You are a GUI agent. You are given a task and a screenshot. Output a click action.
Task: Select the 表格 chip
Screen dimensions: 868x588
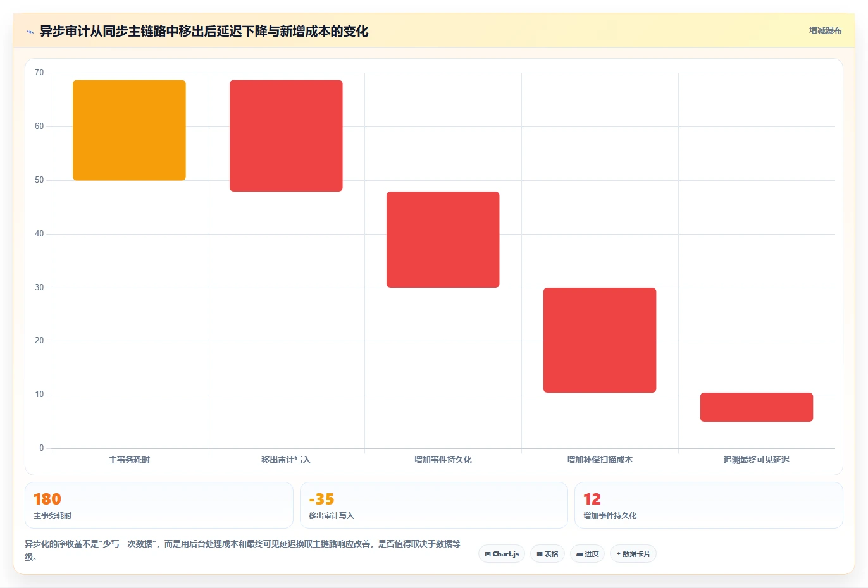547,554
